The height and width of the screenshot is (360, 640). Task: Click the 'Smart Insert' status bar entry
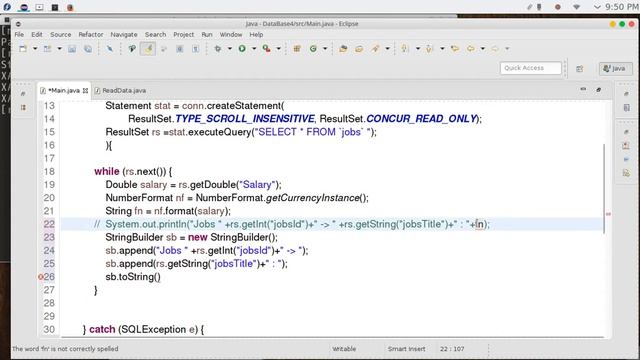tap(406, 349)
